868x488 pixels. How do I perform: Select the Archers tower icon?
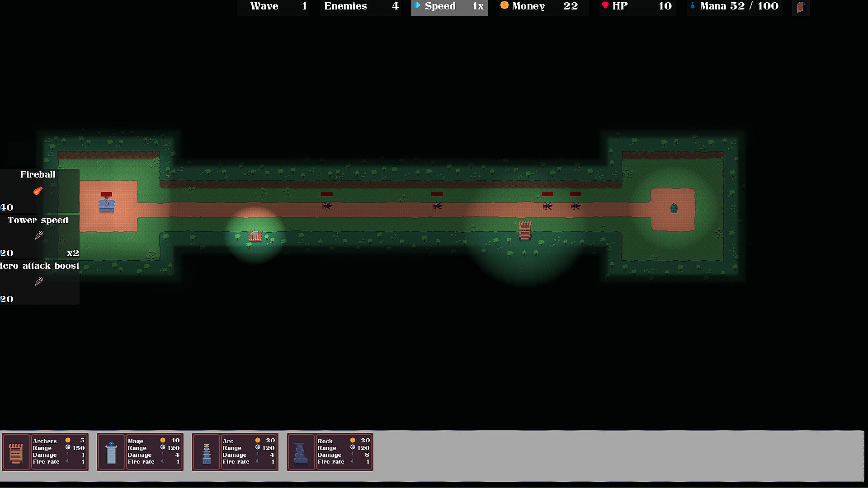click(16, 452)
